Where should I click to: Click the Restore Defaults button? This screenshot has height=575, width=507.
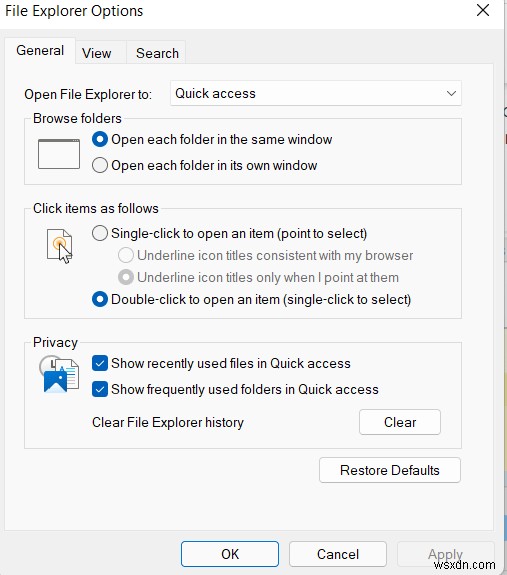[x=390, y=470]
